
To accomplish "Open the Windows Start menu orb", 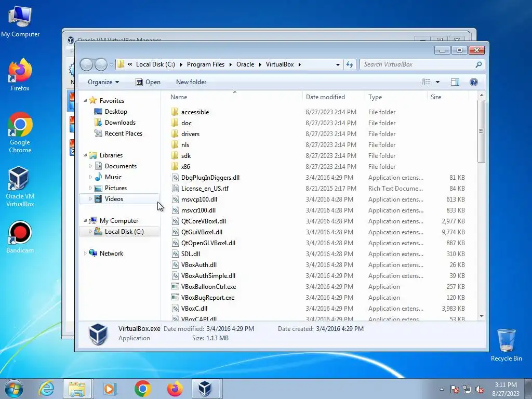I will [14, 389].
